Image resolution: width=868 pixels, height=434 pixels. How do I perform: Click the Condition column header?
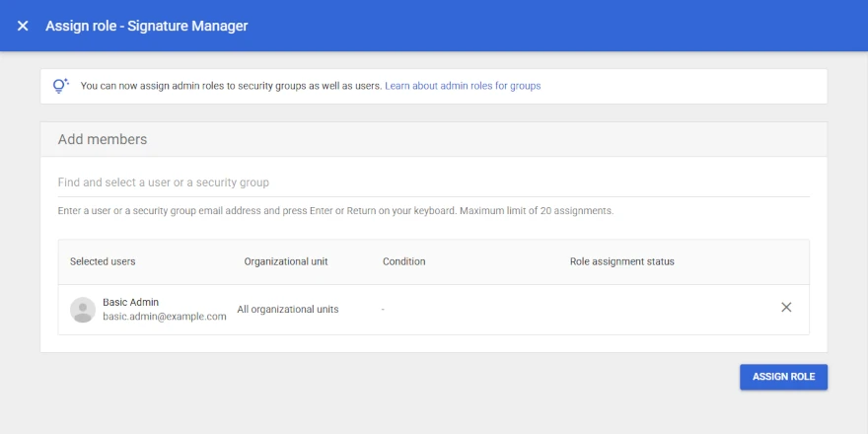pyautogui.click(x=404, y=261)
